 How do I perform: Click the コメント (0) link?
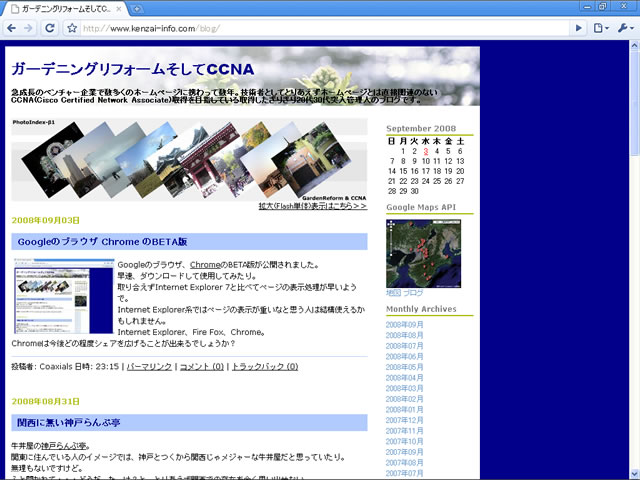201,367
